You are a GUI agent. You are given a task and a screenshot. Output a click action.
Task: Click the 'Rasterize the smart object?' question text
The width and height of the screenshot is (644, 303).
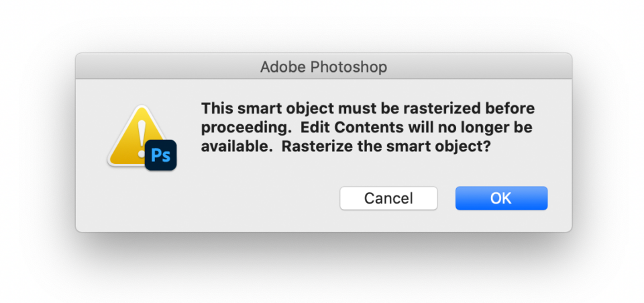point(386,147)
